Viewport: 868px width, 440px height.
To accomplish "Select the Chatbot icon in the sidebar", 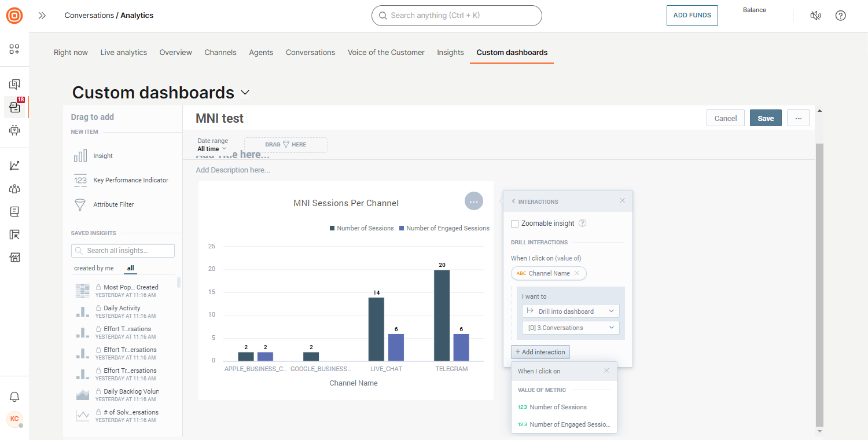I will tap(14, 131).
